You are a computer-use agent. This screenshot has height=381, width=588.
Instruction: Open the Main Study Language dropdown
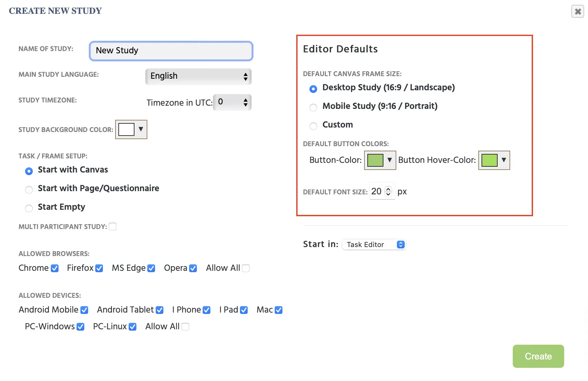point(198,76)
